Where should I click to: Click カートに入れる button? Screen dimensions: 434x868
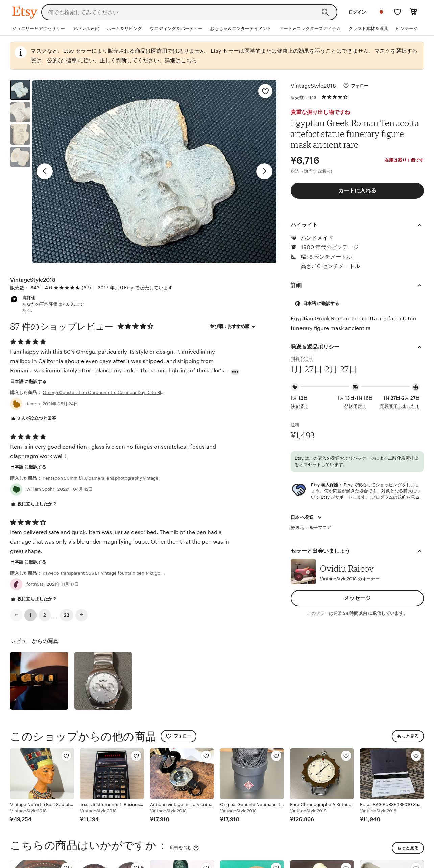(x=357, y=191)
